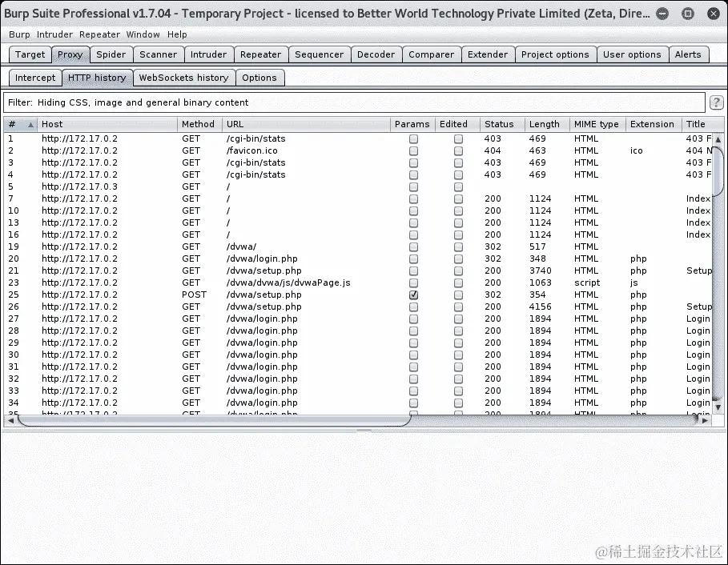Open the Project options tab
The height and width of the screenshot is (565, 728).
pos(555,54)
